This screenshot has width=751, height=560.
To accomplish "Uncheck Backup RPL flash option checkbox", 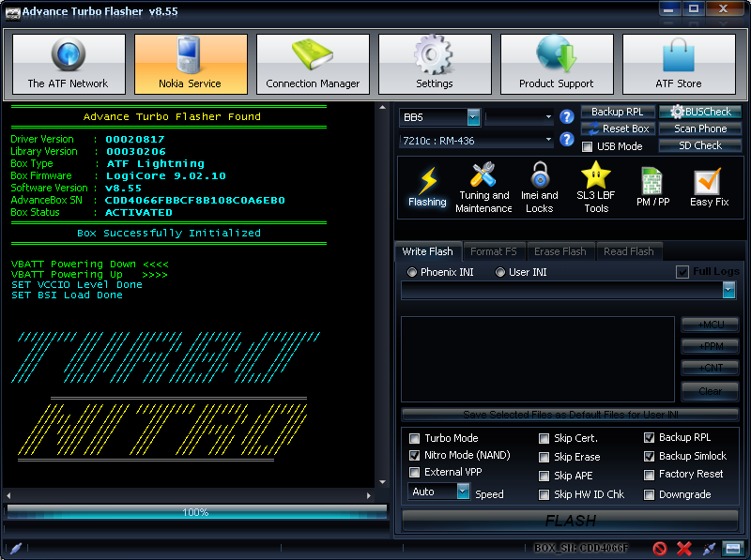I will [x=649, y=437].
